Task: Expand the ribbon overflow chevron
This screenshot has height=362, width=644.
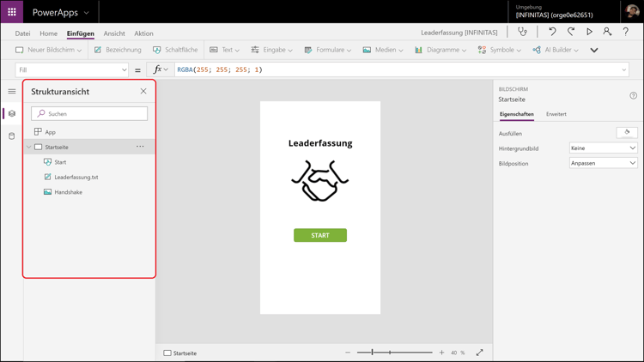Action: [x=594, y=50]
